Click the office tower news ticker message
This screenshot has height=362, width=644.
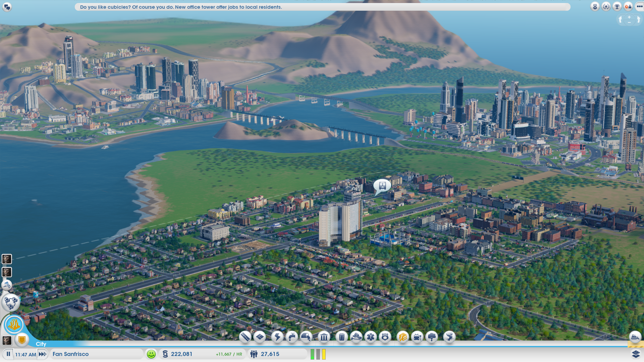tap(181, 7)
